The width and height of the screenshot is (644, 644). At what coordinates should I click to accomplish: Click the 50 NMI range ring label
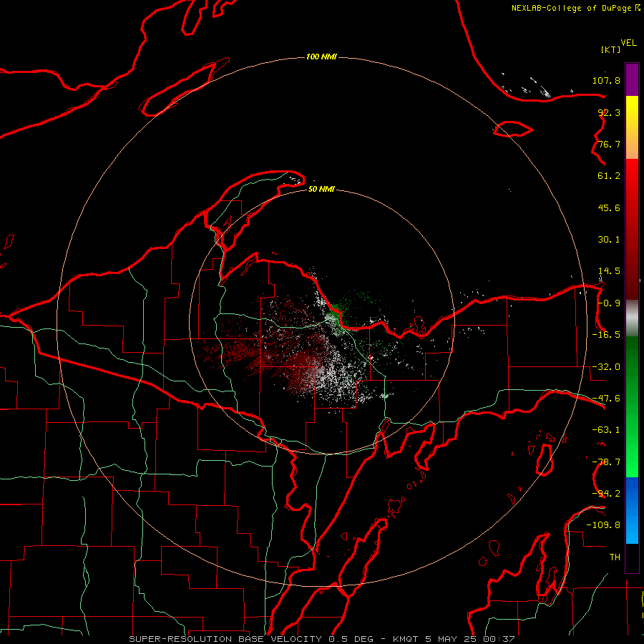(x=321, y=190)
